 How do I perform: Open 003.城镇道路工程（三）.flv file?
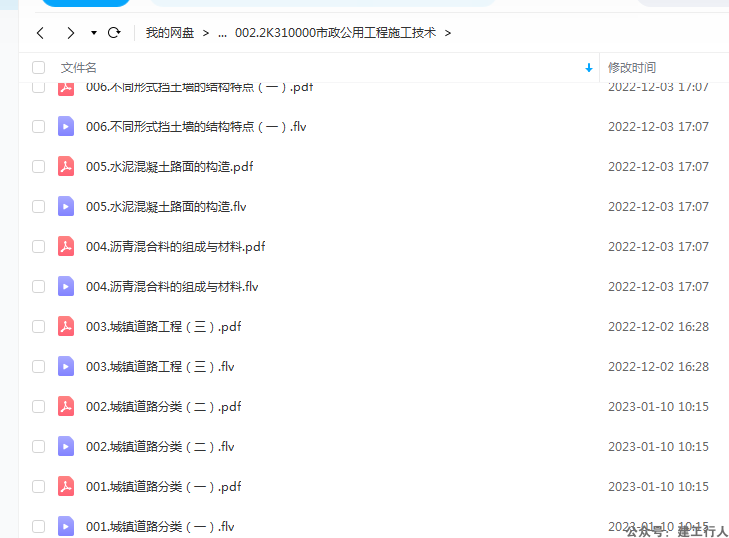click(160, 366)
